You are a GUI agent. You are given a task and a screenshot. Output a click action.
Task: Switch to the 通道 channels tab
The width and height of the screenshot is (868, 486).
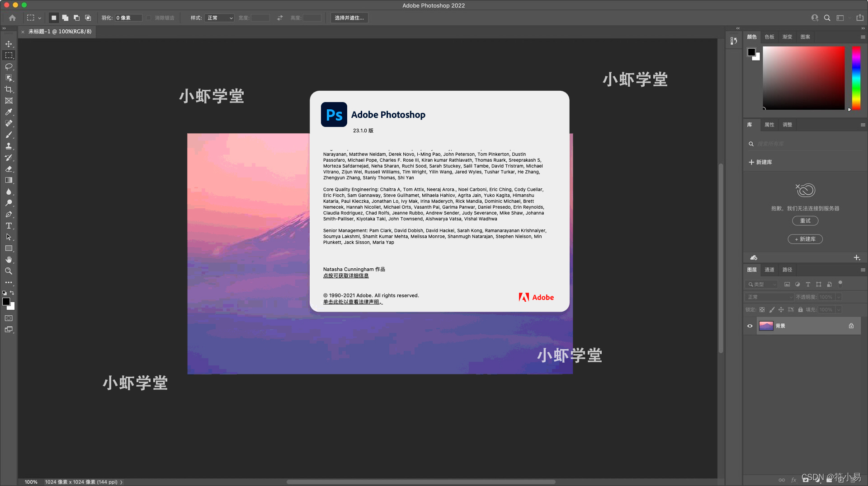769,270
